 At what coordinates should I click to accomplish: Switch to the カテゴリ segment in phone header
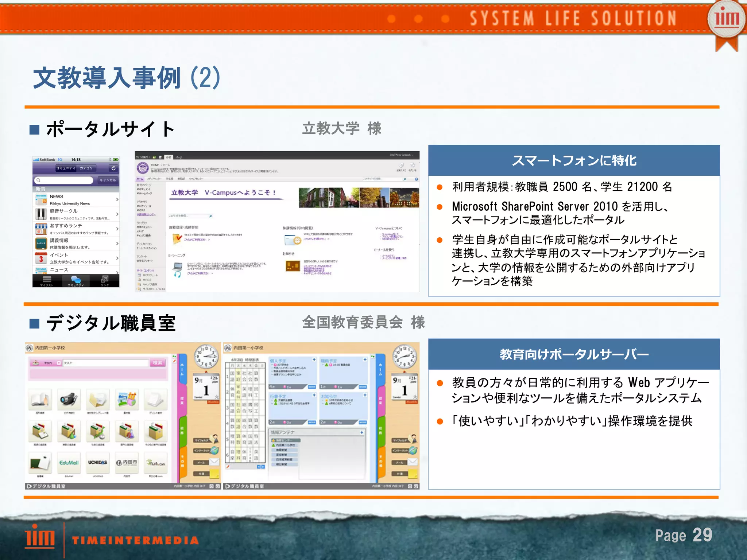click(87, 168)
